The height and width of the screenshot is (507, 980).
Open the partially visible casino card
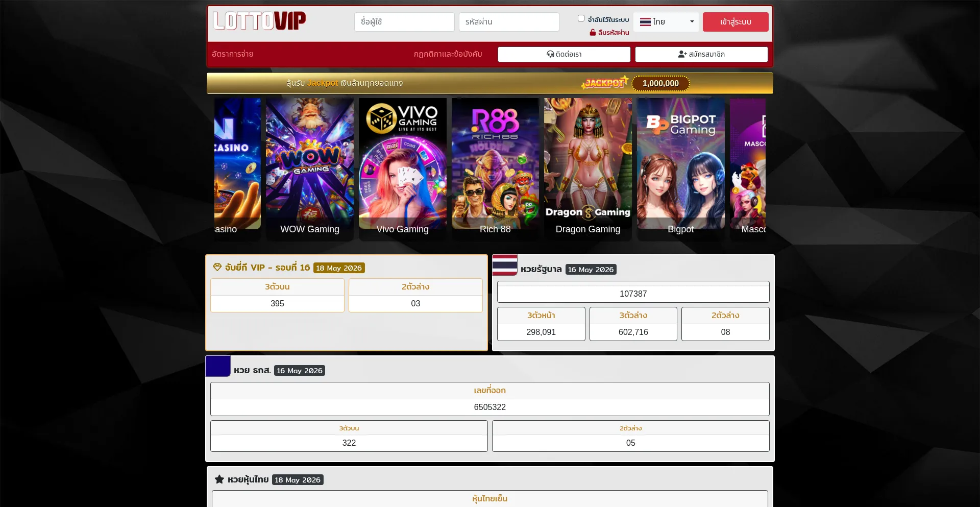[237, 169]
